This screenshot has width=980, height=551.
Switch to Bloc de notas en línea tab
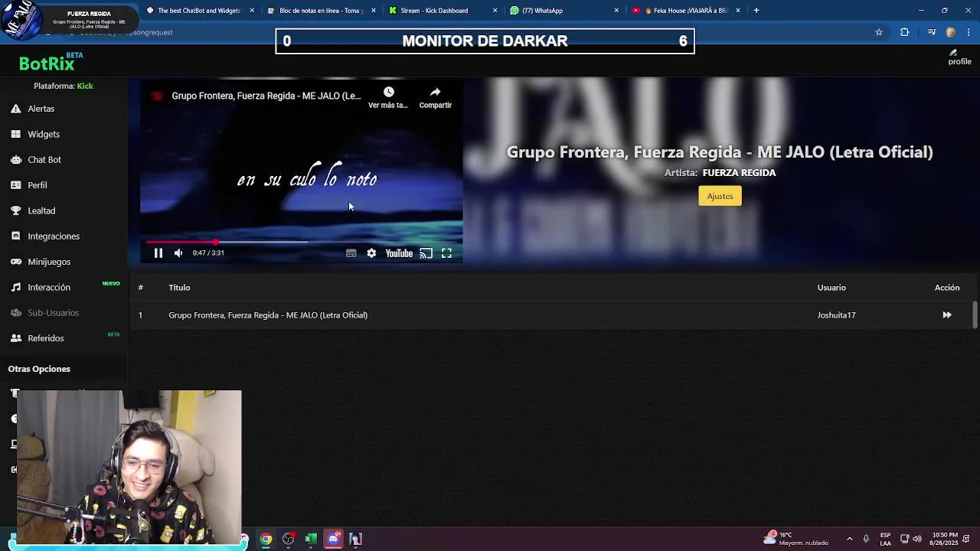[x=321, y=11]
